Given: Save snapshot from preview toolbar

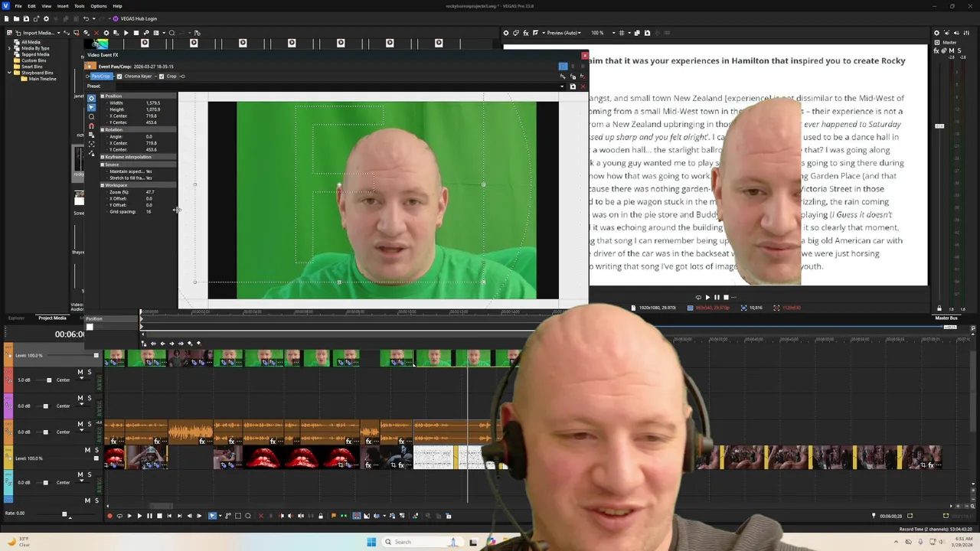Looking at the screenshot, I should click(647, 33).
